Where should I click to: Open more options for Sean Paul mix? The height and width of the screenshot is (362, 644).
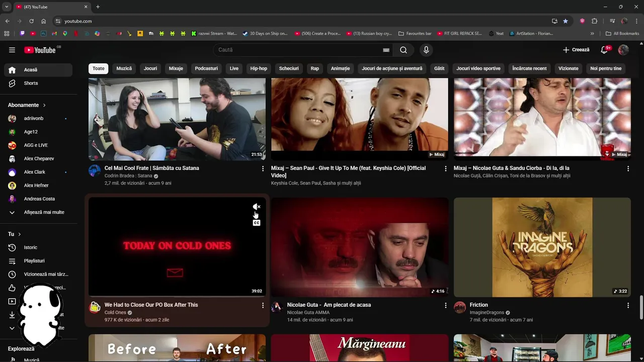click(x=445, y=169)
